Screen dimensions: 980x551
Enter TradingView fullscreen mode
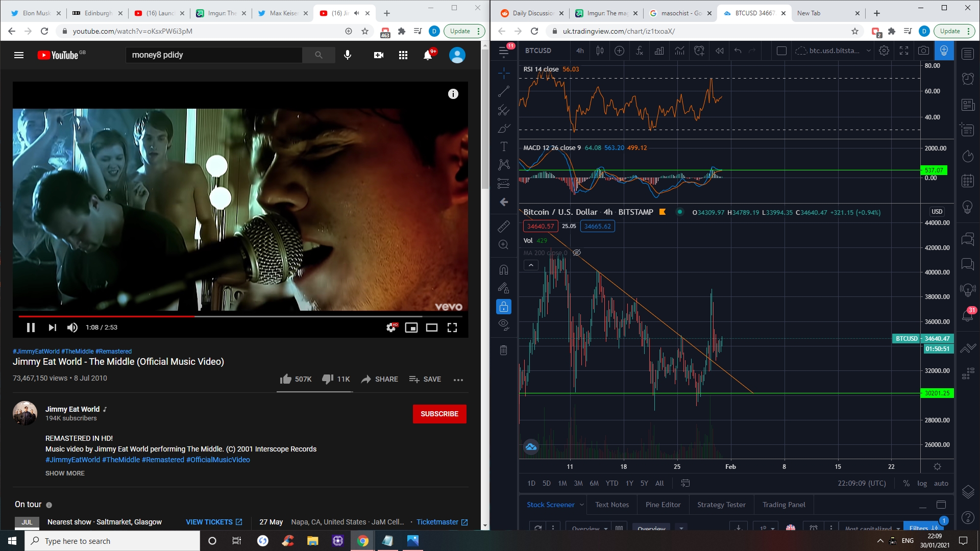(x=904, y=51)
